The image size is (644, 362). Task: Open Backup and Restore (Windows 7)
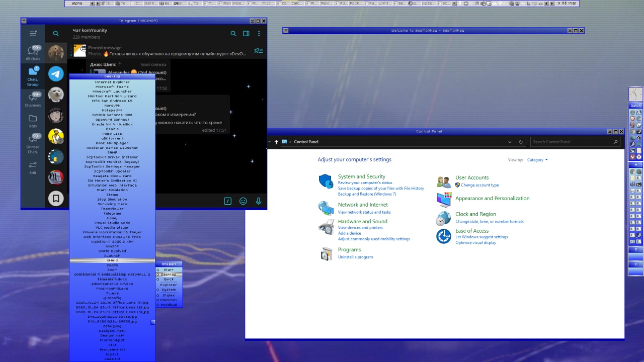(x=367, y=194)
